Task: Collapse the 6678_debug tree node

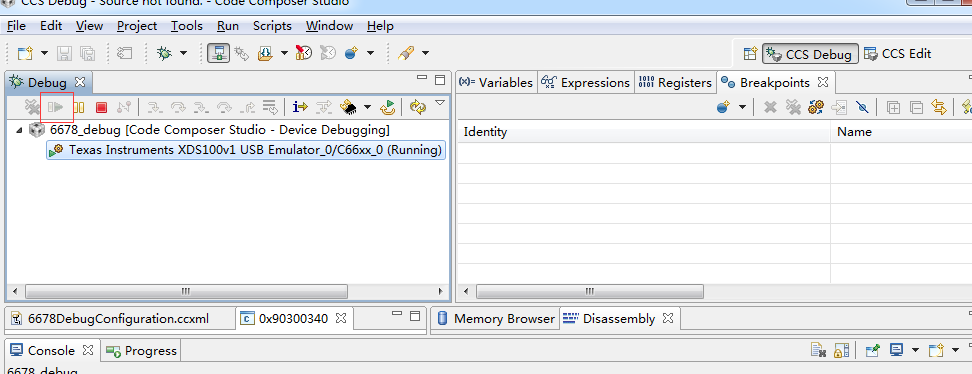Action: point(19,130)
